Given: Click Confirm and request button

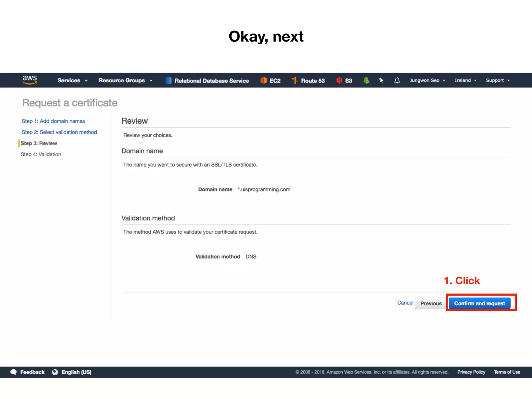Looking at the screenshot, I should click(x=480, y=303).
